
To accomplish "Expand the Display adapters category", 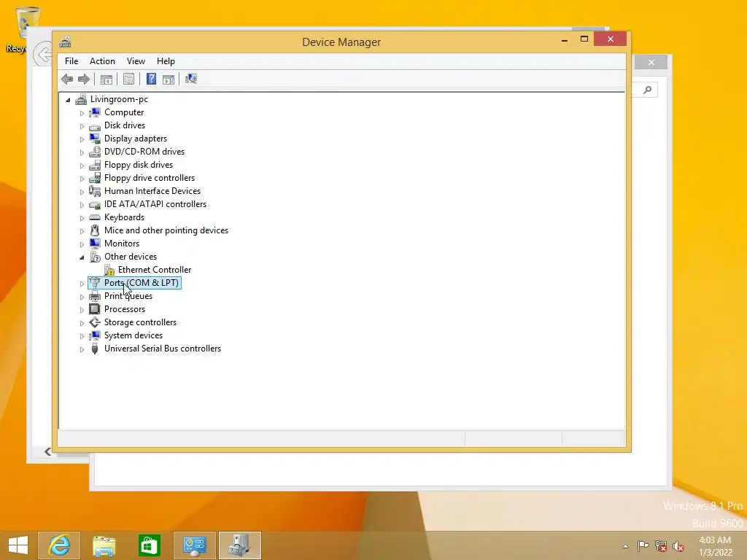I will (x=82, y=139).
